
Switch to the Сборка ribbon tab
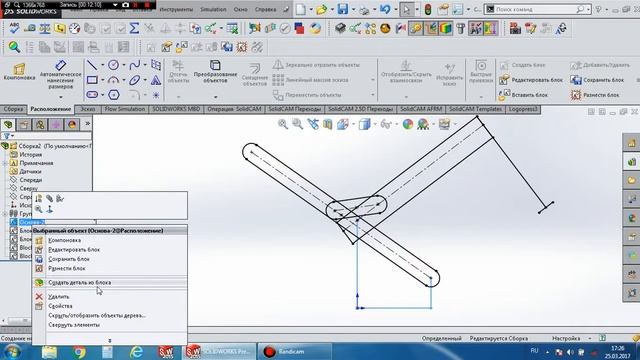(x=13, y=109)
